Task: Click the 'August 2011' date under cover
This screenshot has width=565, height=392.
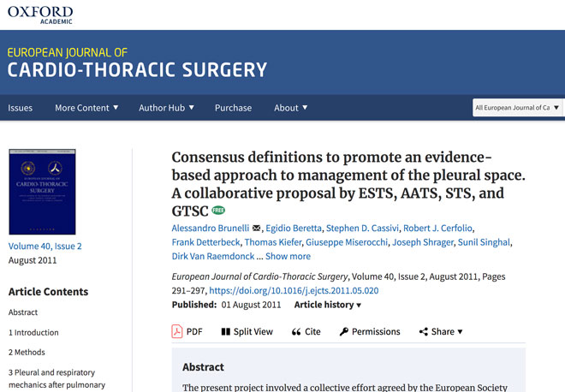Action: 33,260
